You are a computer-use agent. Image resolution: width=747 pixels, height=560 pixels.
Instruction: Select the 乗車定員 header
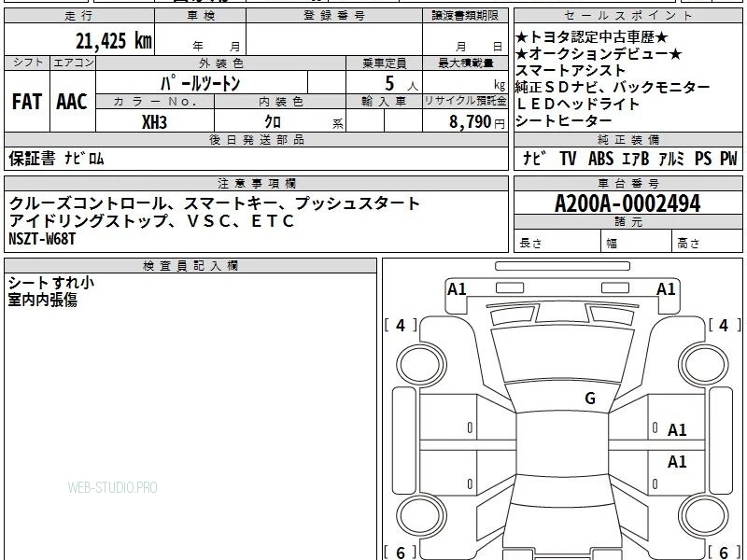pyautogui.click(x=384, y=63)
